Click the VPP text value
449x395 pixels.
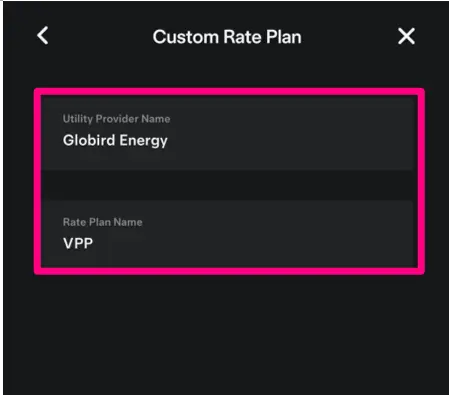tap(78, 243)
